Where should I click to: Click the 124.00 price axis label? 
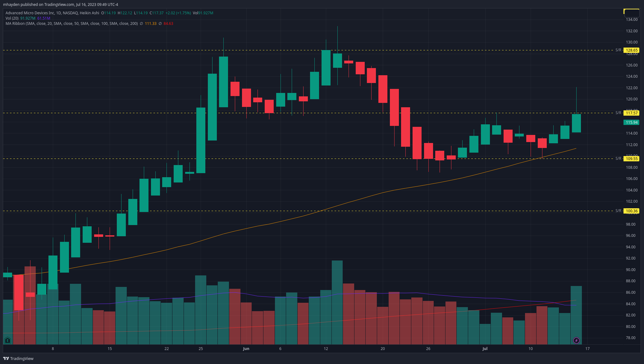tap(632, 76)
